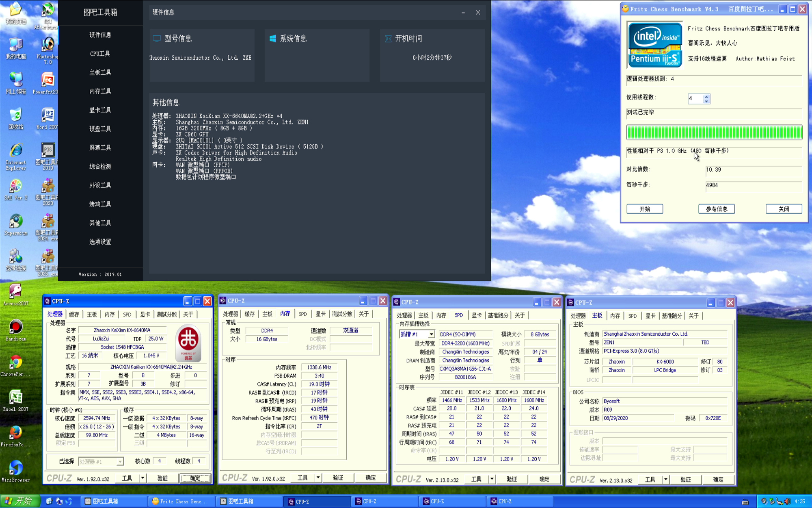Screen dimensions: 812x508
Task: Increase thread count with the stepper up arrow
Action: point(706,96)
